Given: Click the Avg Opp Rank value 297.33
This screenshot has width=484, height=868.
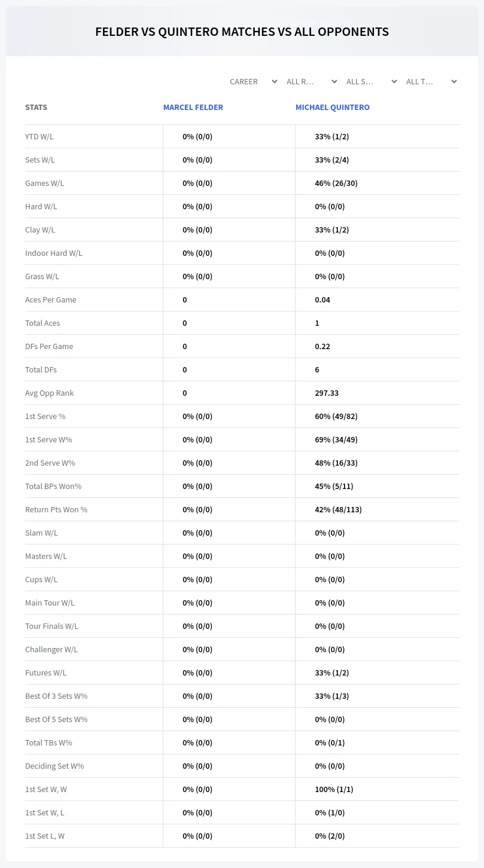Looking at the screenshot, I should coord(327,393).
